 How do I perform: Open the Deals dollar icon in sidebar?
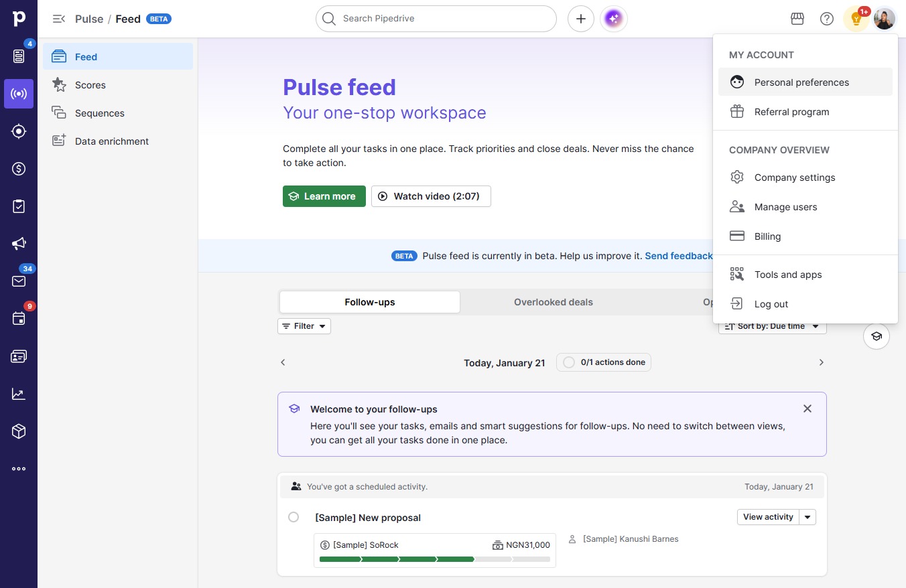[19, 169]
